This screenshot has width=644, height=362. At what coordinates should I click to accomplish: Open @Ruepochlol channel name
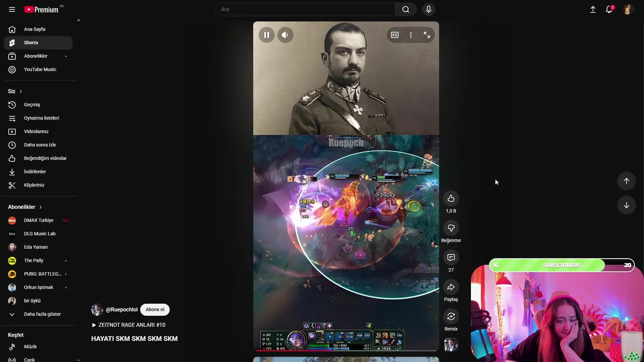click(x=121, y=310)
